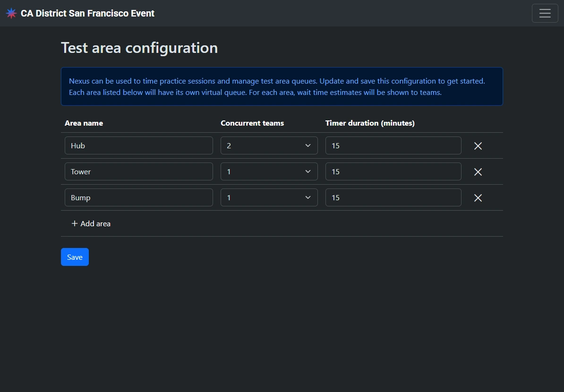
Task: Click Bump timer duration field
Action: 393,197
